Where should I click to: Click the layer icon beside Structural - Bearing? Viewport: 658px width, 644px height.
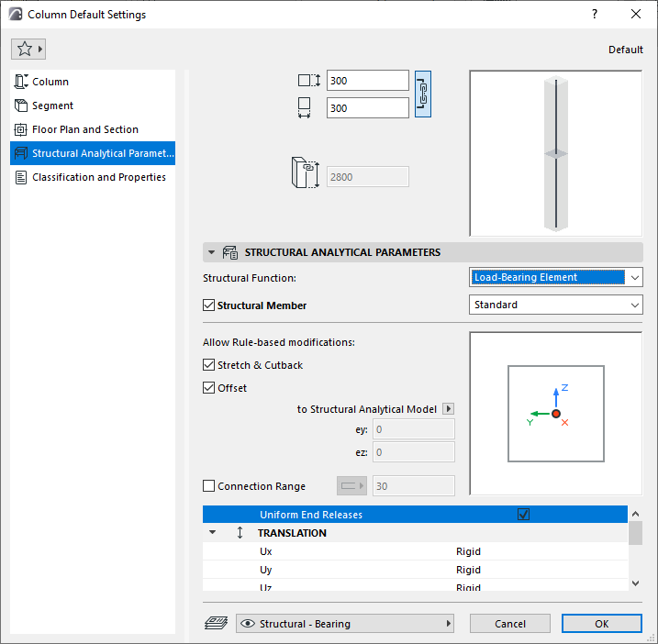point(216,623)
